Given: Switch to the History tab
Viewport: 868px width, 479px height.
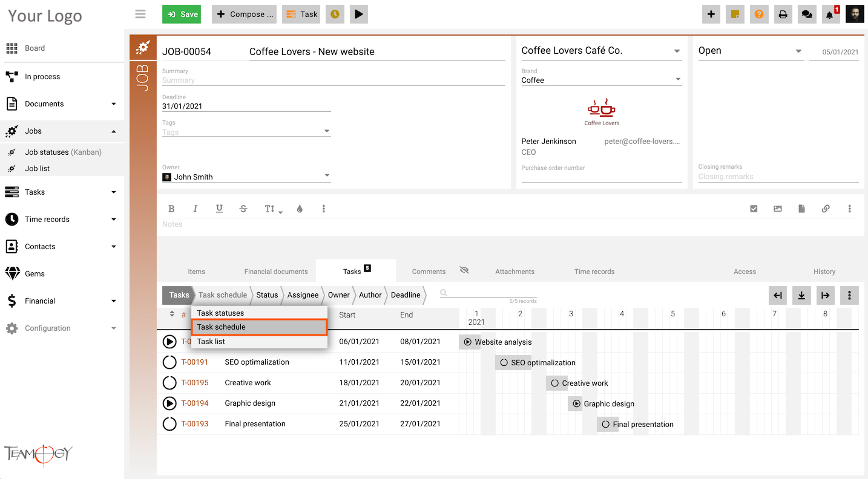Looking at the screenshot, I should [x=824, y=272].
